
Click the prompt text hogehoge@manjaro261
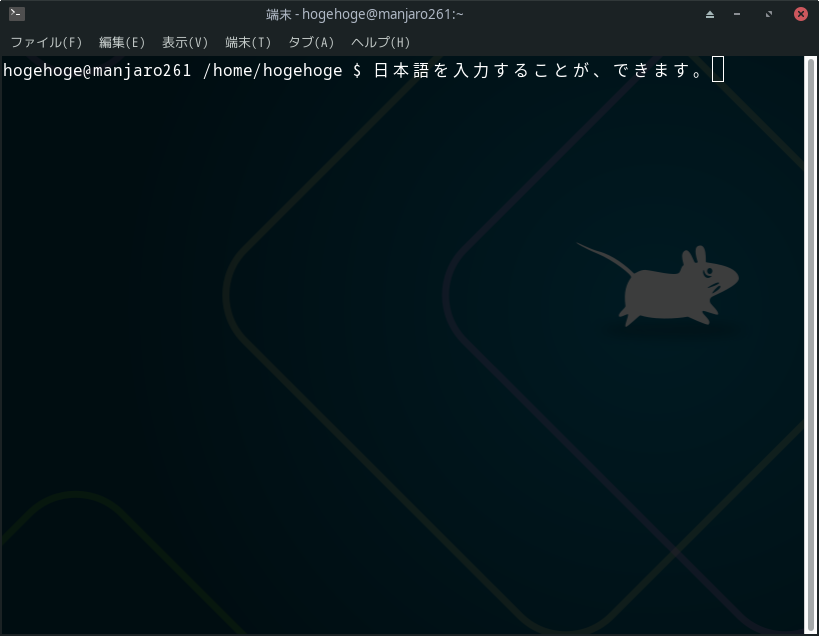[x=97, y=70]
